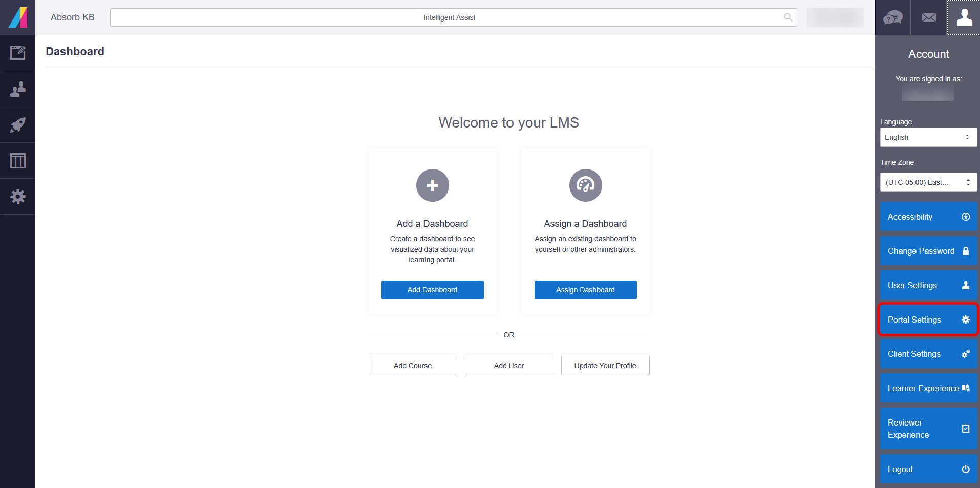Open the messages envelope icon

[x=928, y=17]
